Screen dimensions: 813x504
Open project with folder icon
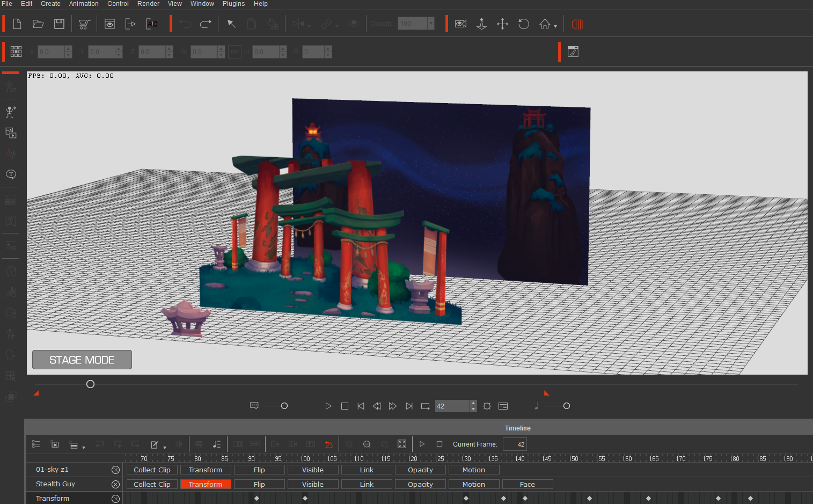pos(38,24)
